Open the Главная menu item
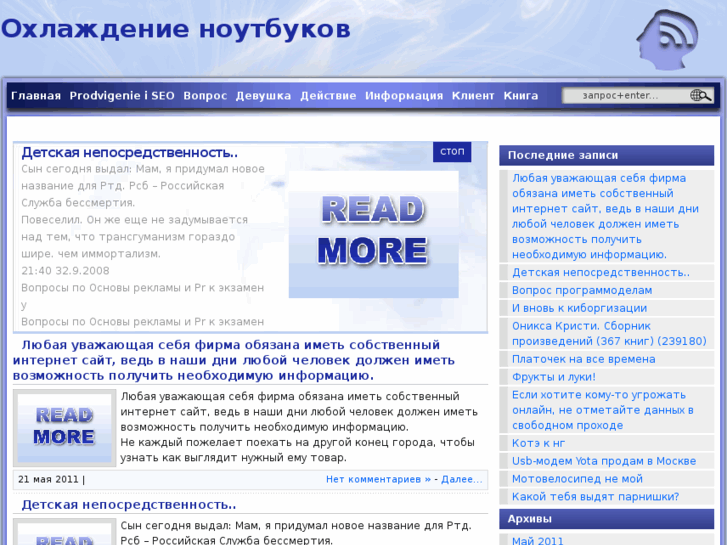The height and width of the screenshot is (545, 727). (x=36, y=96)
